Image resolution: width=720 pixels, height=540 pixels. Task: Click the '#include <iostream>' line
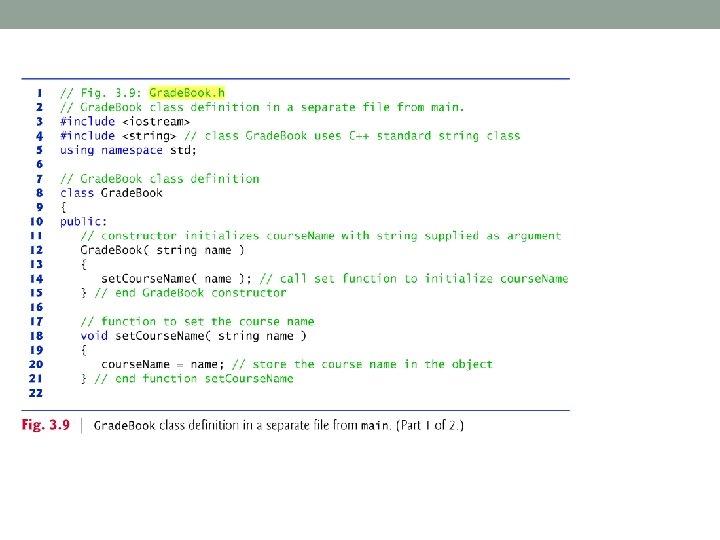pyautogui.click(x=125, y=121)
